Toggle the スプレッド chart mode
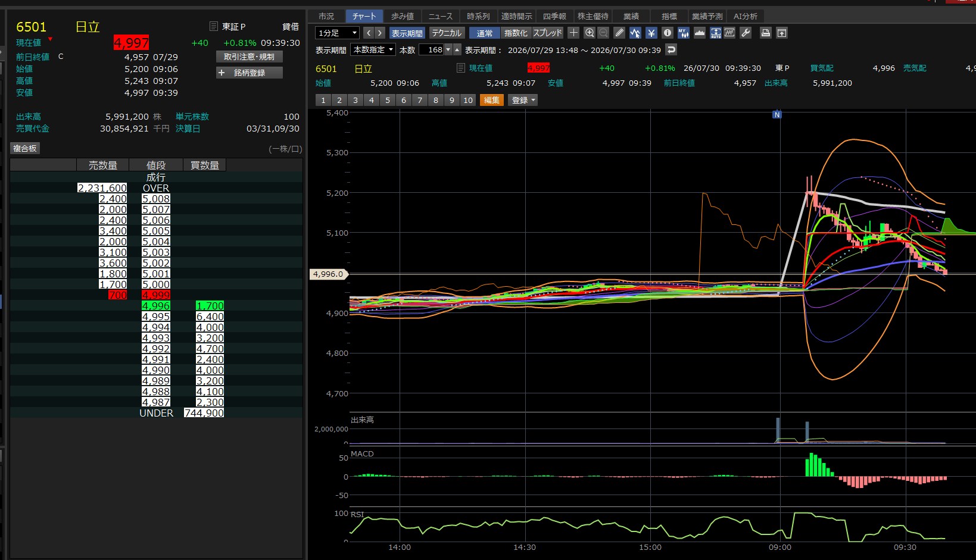The image size is (976, 560). click(548, 33)
